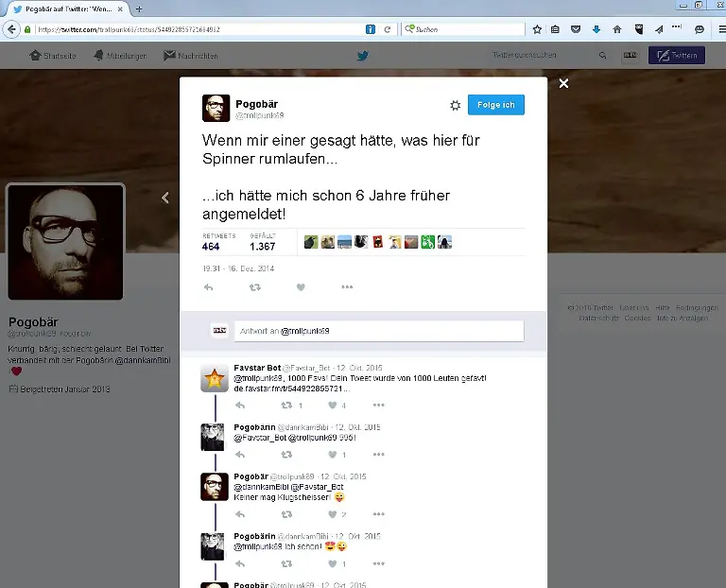
Task: Go to Nachrichten messages
Action: click(190, 56)
